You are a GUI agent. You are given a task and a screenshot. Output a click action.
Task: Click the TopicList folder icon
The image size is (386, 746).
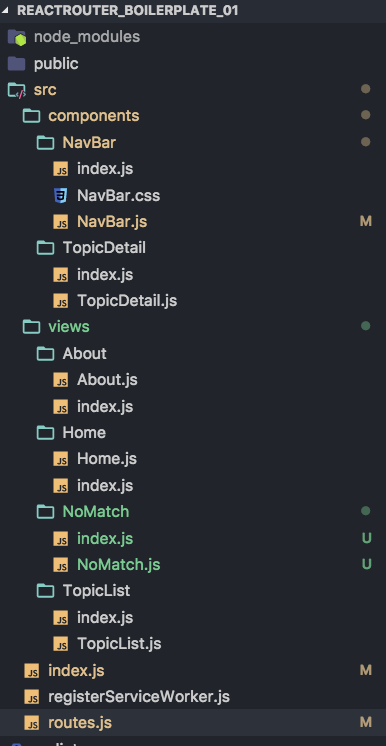[x=46, y=591]
